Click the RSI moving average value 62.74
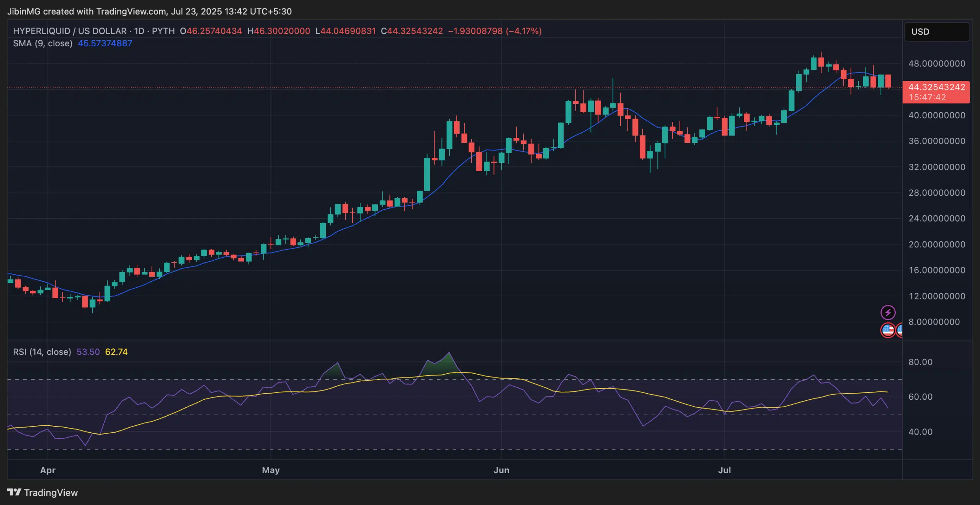The width and height of the screenshot is (980, 505). [116, 352]
